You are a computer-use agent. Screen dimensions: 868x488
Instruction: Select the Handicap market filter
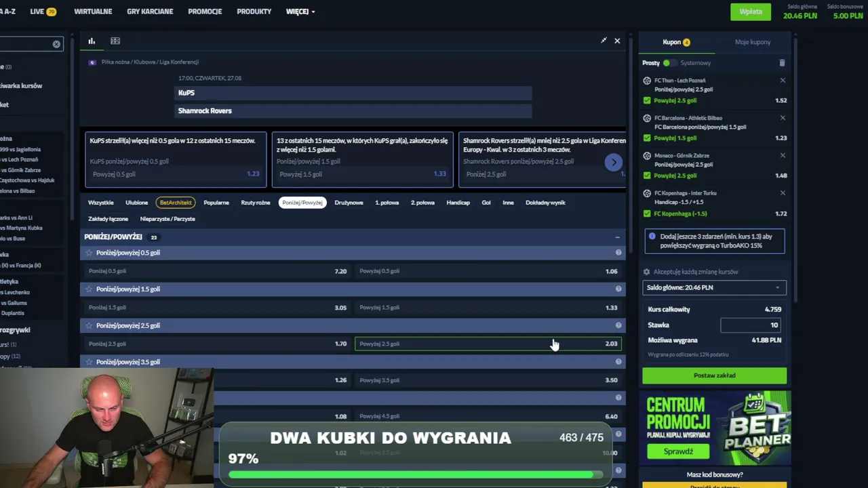458,203
